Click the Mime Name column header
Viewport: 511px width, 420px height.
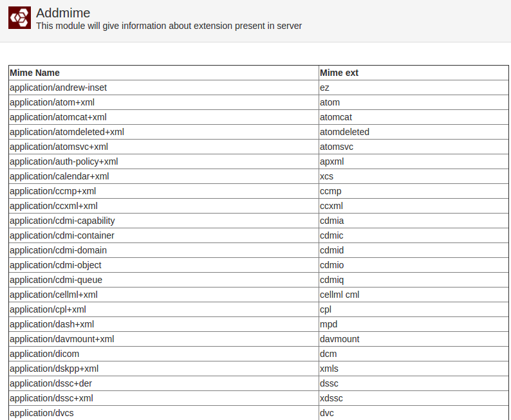[163, 73]
